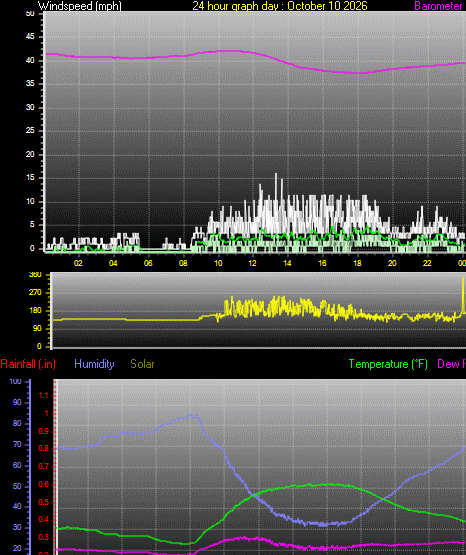Click the olive "Solar" legend label
Viewport: 466px width, 555px height.
pyautogui.click(x=142, y=364)
